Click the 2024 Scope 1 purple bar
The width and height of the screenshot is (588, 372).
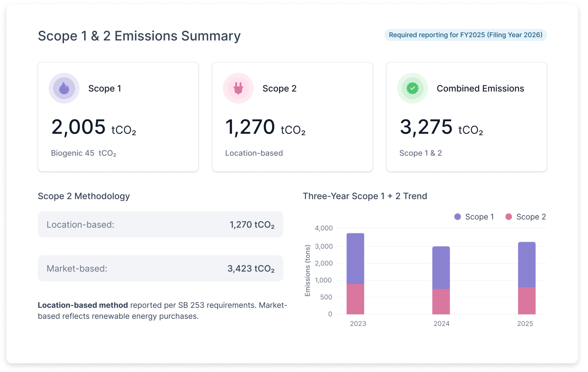441,267
